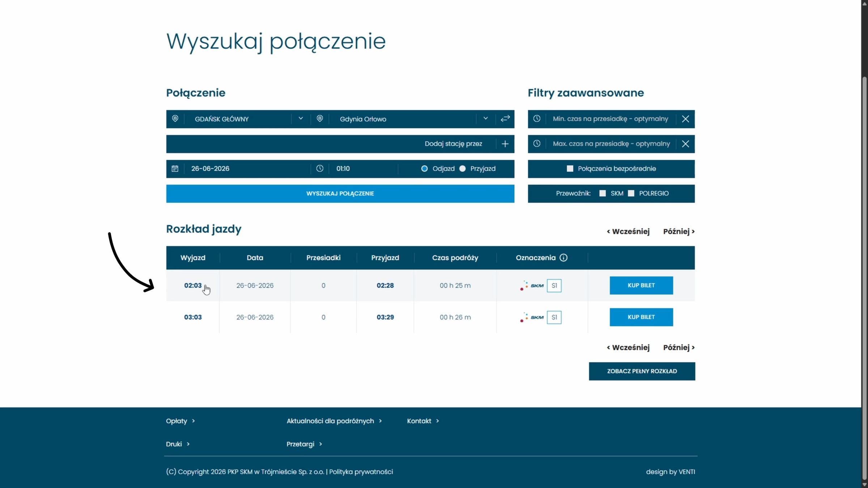Buy ticket for the 02:03 departure
868x488 pixels.
(641, 285)
